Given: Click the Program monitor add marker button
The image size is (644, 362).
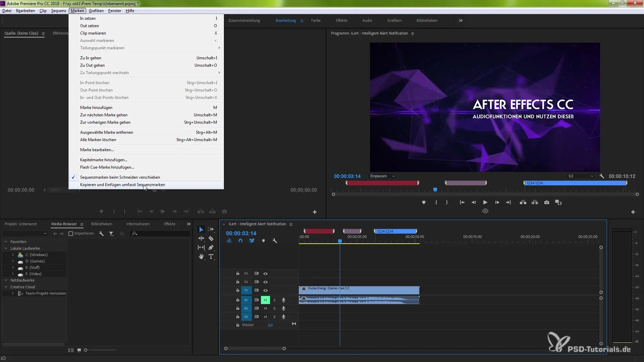Looking at the screenshot, I should click(x=424, y=202).
